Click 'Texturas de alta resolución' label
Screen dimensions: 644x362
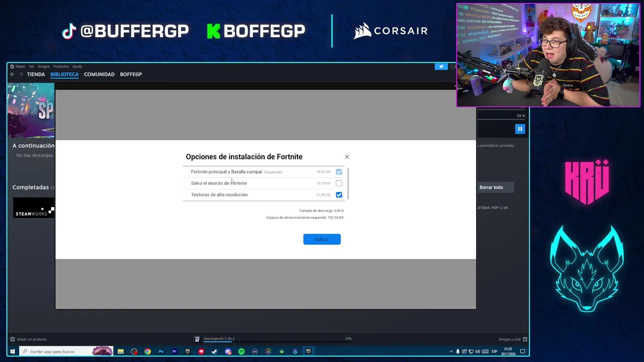tap(219, 195)
